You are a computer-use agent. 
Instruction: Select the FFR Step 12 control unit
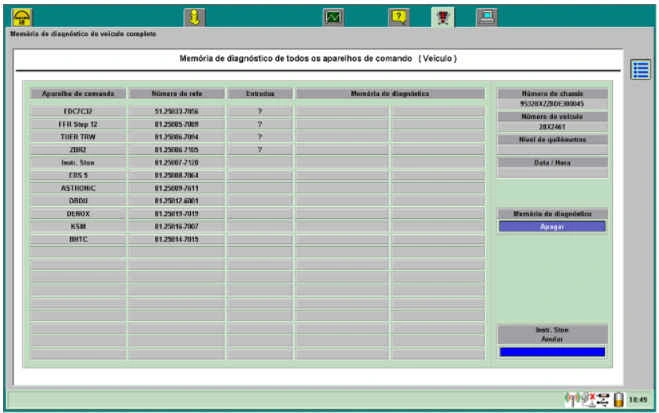pyautogui.click(x=78, y=124)
